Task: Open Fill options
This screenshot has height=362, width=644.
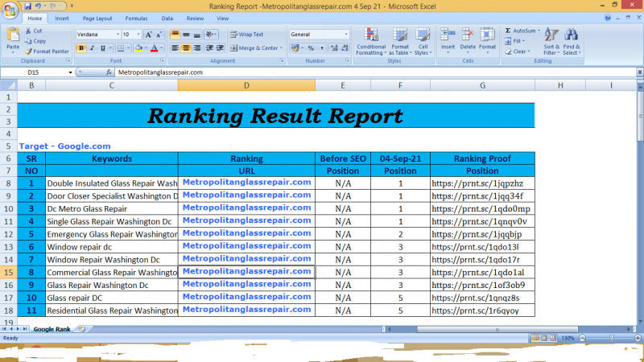Action: (x=515, y=41)
